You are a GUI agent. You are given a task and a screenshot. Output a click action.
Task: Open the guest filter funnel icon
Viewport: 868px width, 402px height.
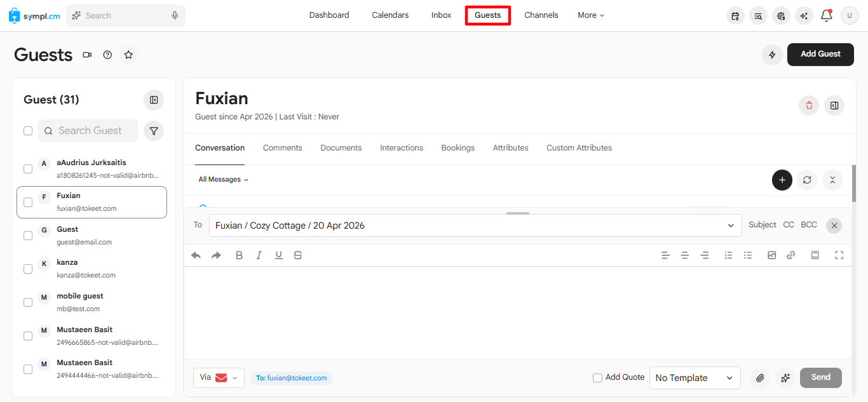[x=154, y=131]
